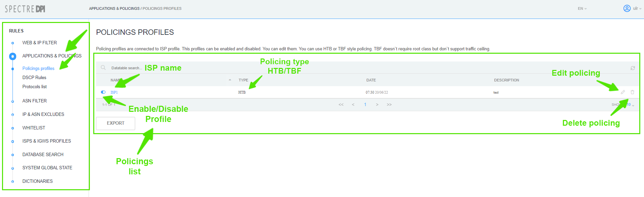Click the SpectreDPI logo

[x=25, y=9]
